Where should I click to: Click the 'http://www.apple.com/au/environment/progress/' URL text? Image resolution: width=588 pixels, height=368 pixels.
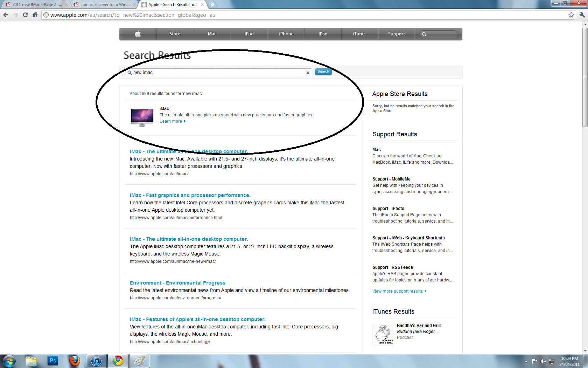175,298
